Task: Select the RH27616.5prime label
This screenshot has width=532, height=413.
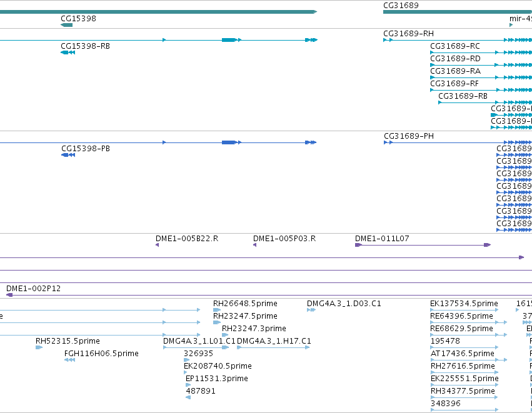Action: click(463, 366)
